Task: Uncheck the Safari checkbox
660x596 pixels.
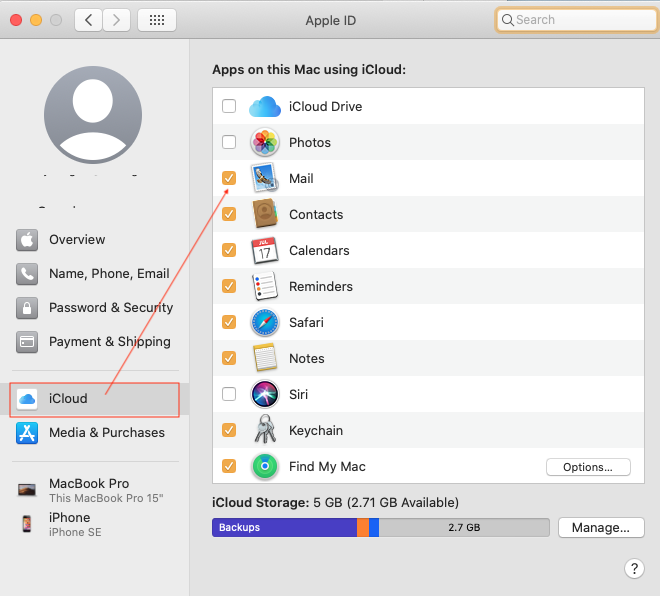Action: 229,322
